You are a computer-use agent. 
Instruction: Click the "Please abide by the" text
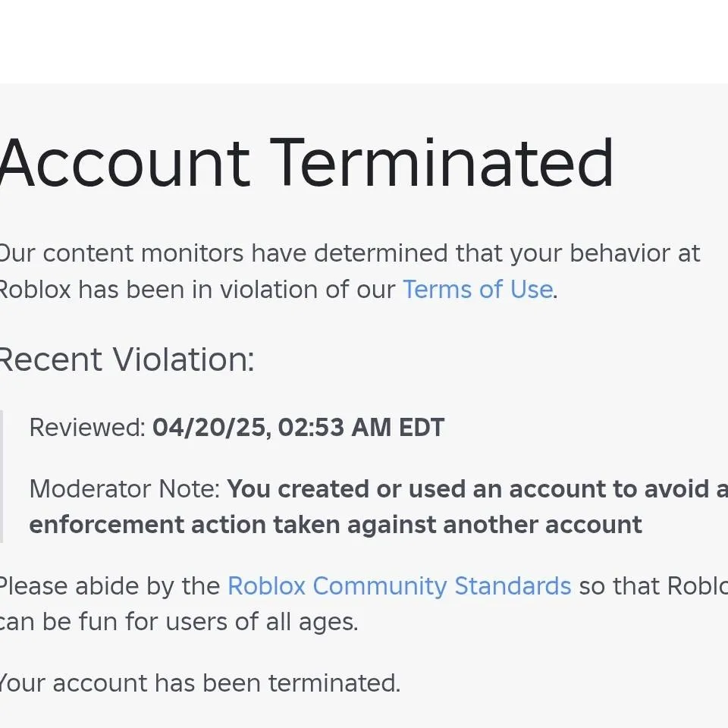click(111, 586)
